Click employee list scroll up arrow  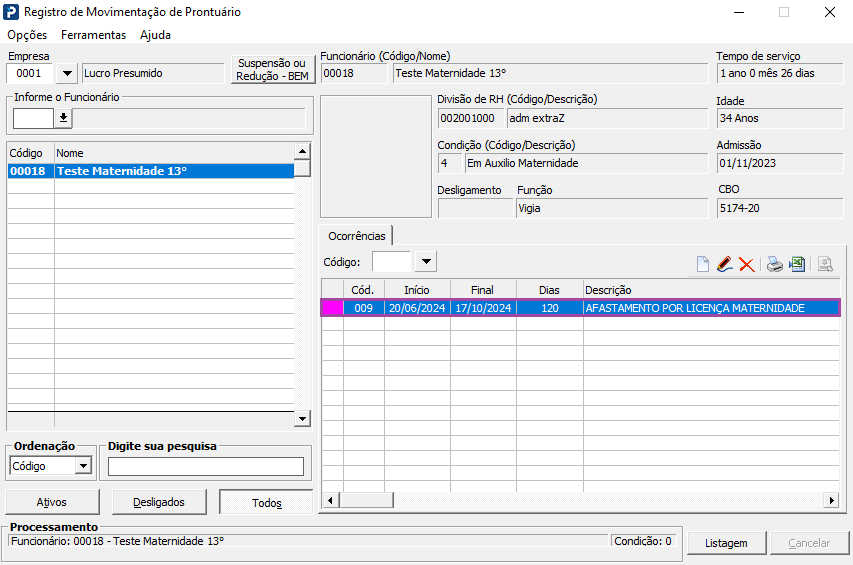[302, 151]
